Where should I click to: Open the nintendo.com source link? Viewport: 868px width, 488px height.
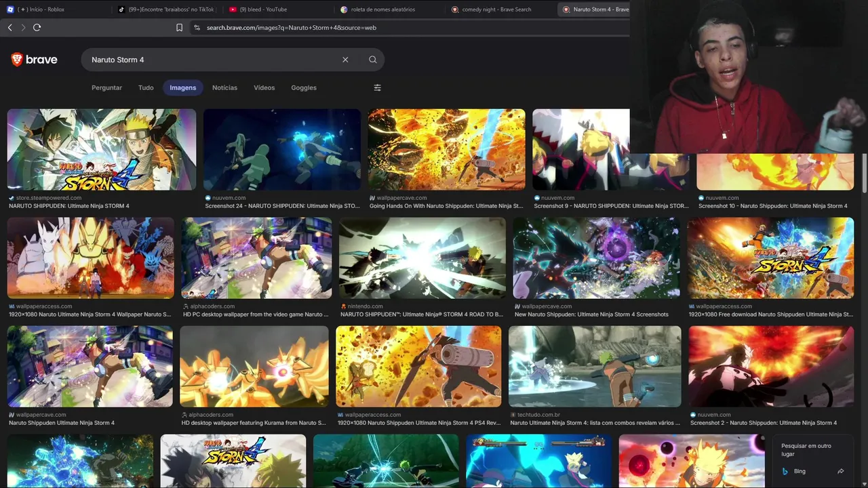[x=363, y=306]
